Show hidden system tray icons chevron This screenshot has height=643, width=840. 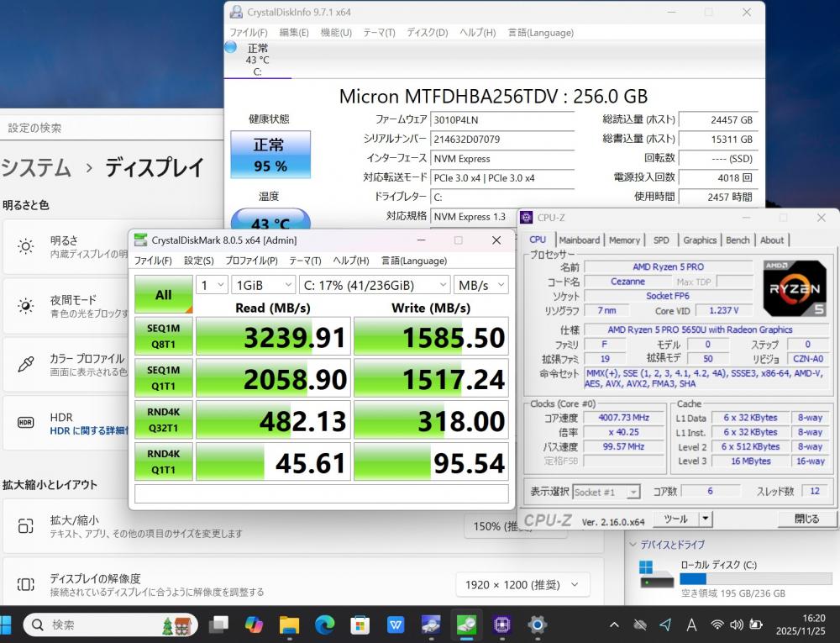pos(614,625)
